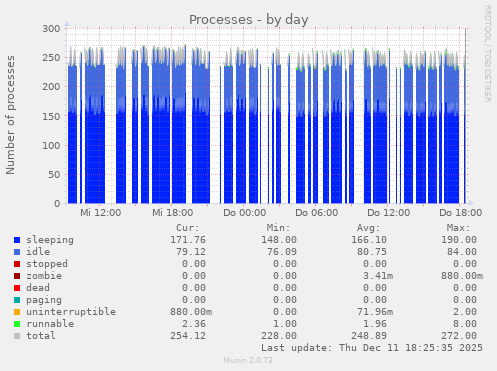Click the 'stopped' legend label
Image resolution: width=497 pixels, height=371 pixels.
tap(47, 264)
